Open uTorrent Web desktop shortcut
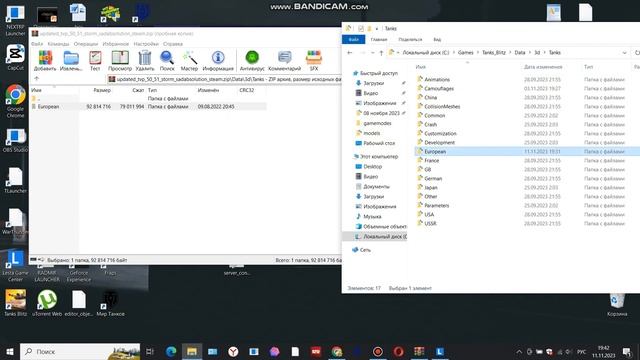Viewport: 640px width, 360px height. tap(47, 303)
